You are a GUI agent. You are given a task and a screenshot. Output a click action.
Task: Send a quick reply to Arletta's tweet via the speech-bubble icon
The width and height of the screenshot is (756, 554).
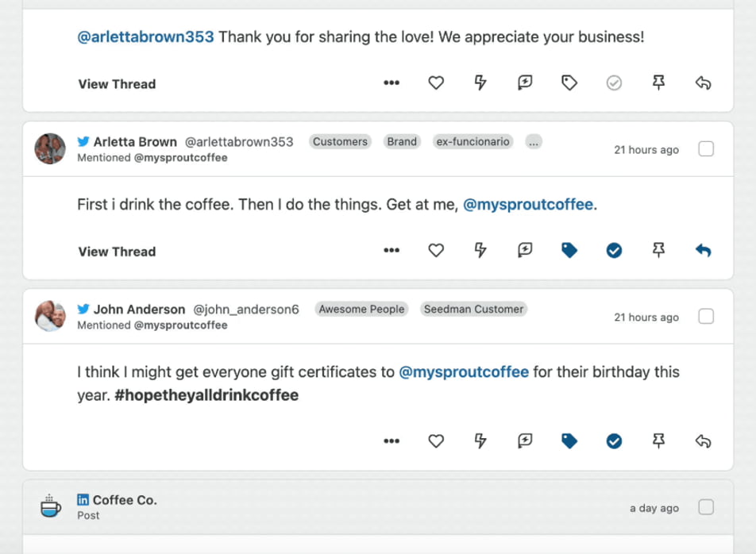[x=525, y=250]
